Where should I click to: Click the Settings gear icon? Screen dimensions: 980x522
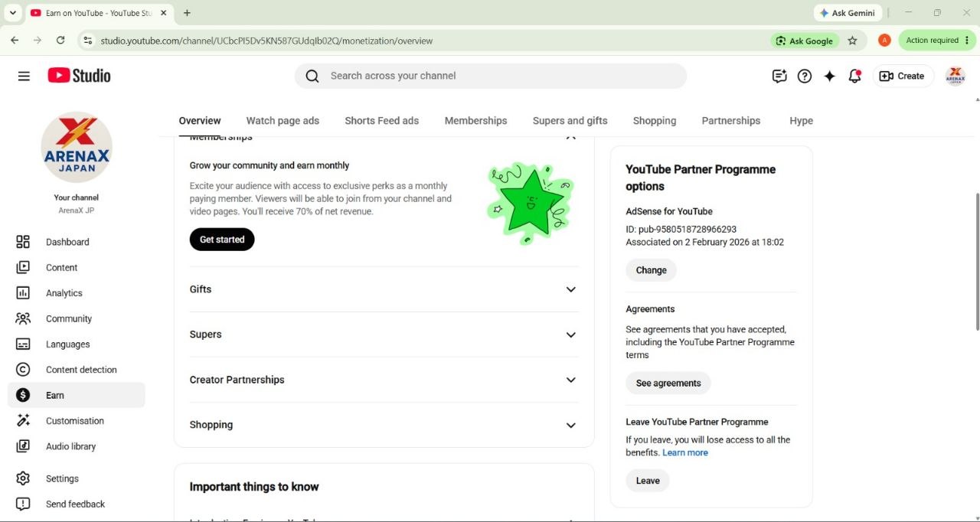click(x=23, y=478)
